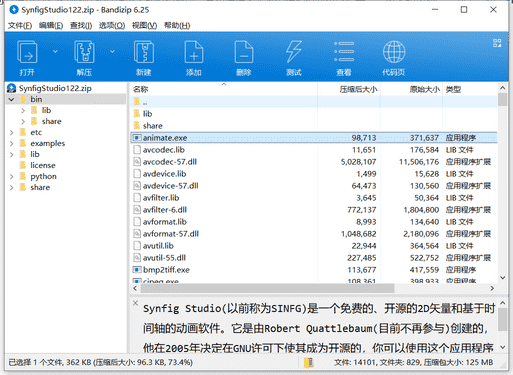Select the examples folder in tree
This screenshot has height=375, width=513.
click(x=47, y=143)
